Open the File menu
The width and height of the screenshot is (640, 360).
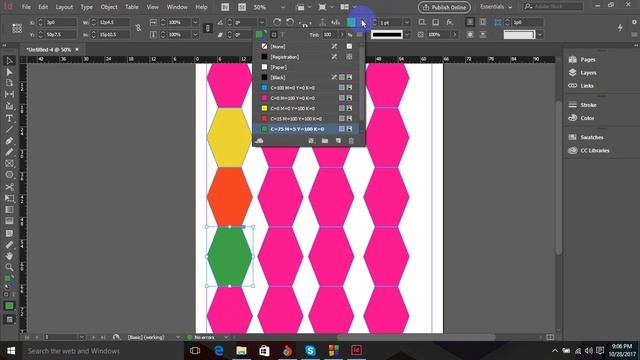(x=26, y=7)
